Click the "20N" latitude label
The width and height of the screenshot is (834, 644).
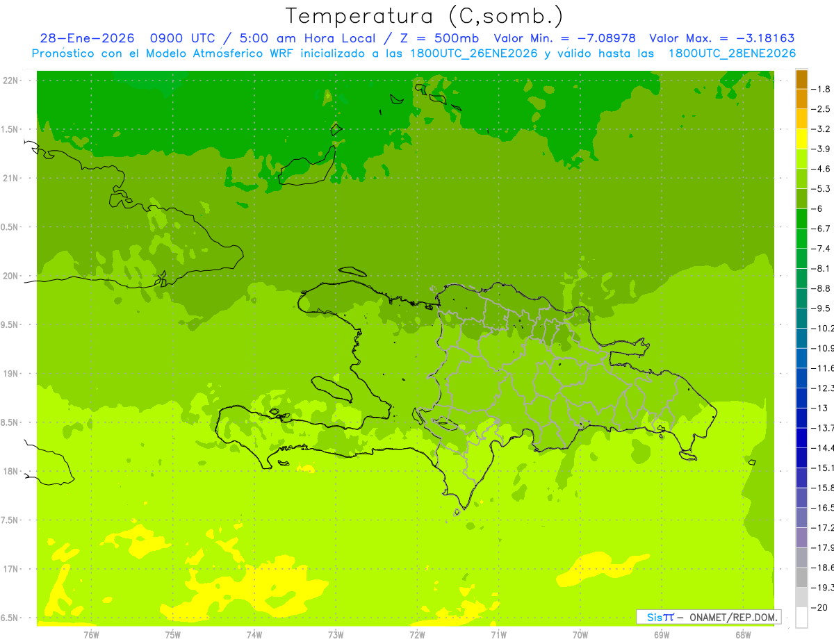click(11, 276)
